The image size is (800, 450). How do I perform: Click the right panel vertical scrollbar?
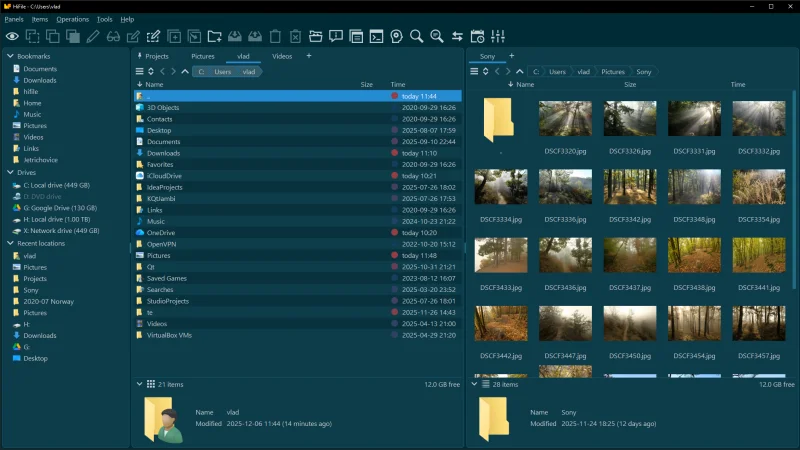click(794, 190)
